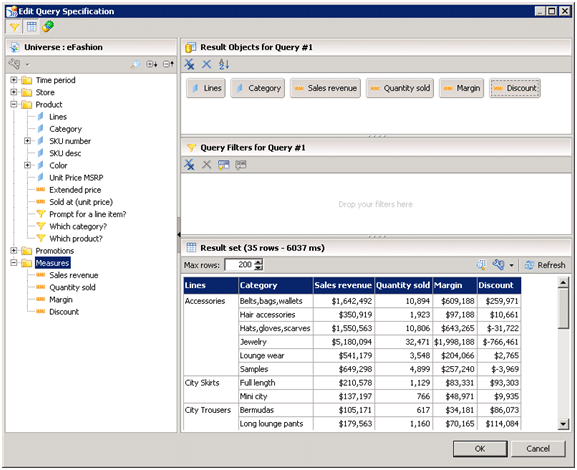Increase Max rows with up spinner
Image resolution: width=577 pixels, height=470 pixels.
(259, 262)
